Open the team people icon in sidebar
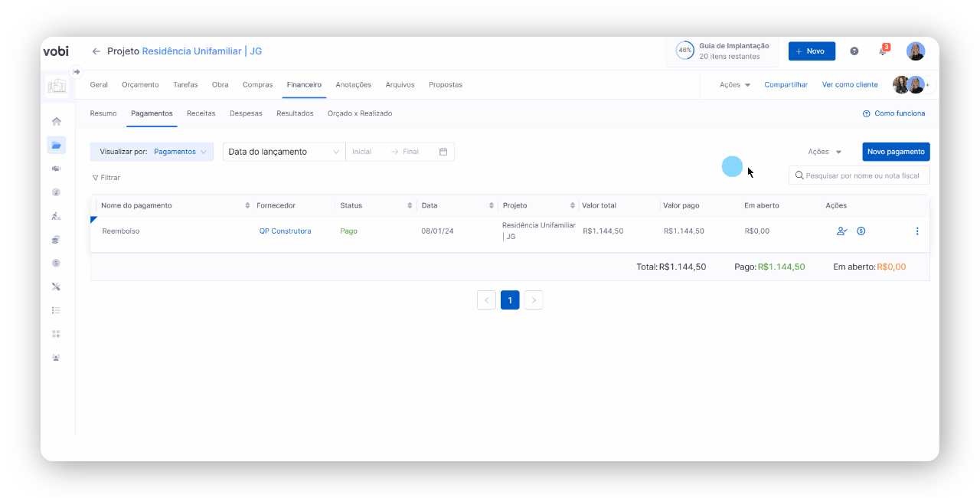The image size is (980, 498). pyautogui.click(x=56, y=358)
